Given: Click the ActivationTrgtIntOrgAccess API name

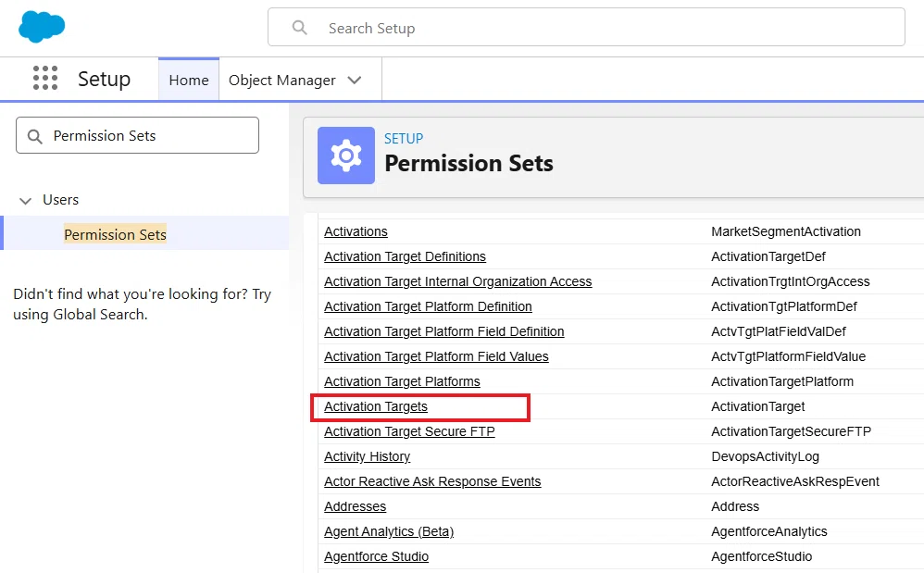Looking at the screenshot, I should point(791,281).
